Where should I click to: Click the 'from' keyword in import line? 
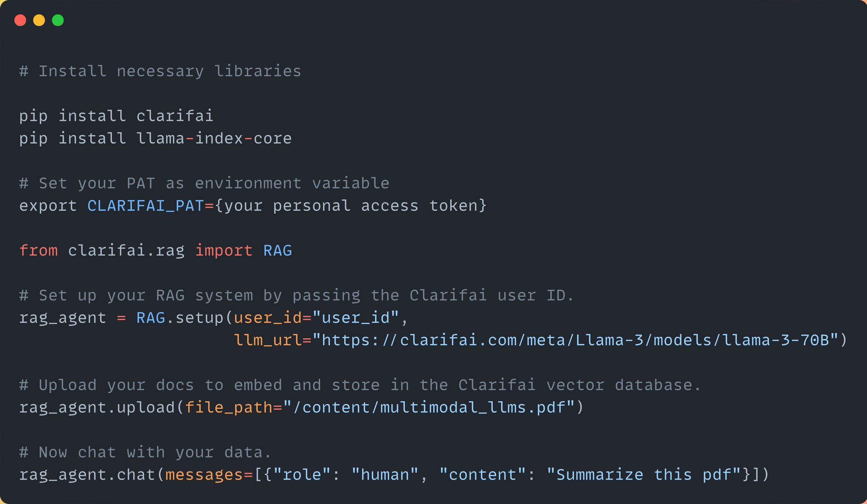coord(39,251)
